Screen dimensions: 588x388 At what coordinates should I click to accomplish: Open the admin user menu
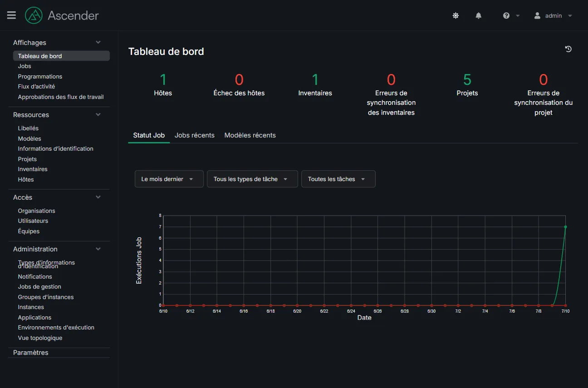point(553,15)
